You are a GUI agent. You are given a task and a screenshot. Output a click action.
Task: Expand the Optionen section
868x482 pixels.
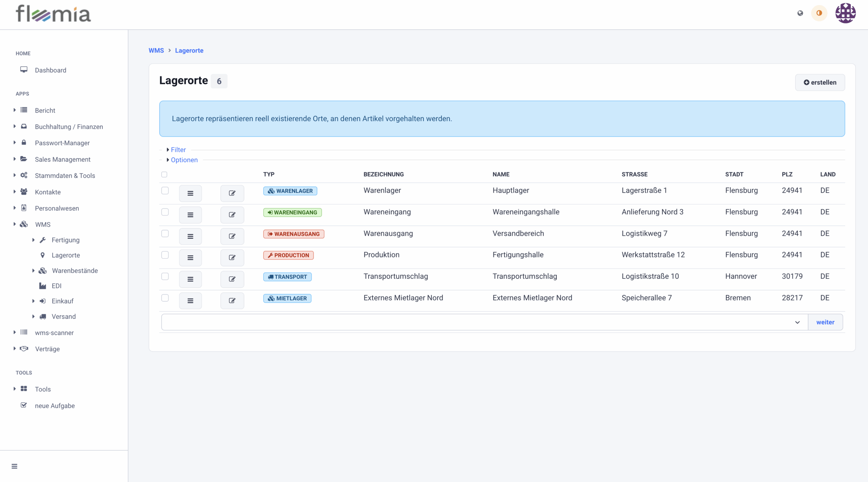click(184, 160)
